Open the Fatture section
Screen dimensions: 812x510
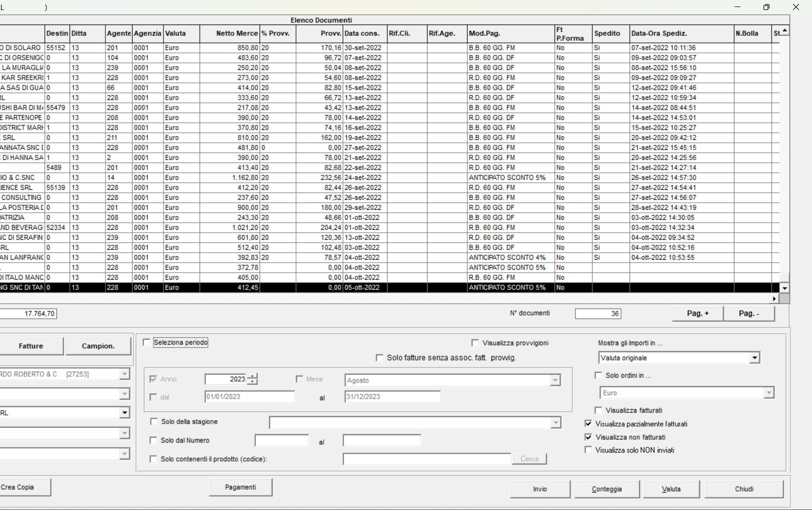coord(31,346)
